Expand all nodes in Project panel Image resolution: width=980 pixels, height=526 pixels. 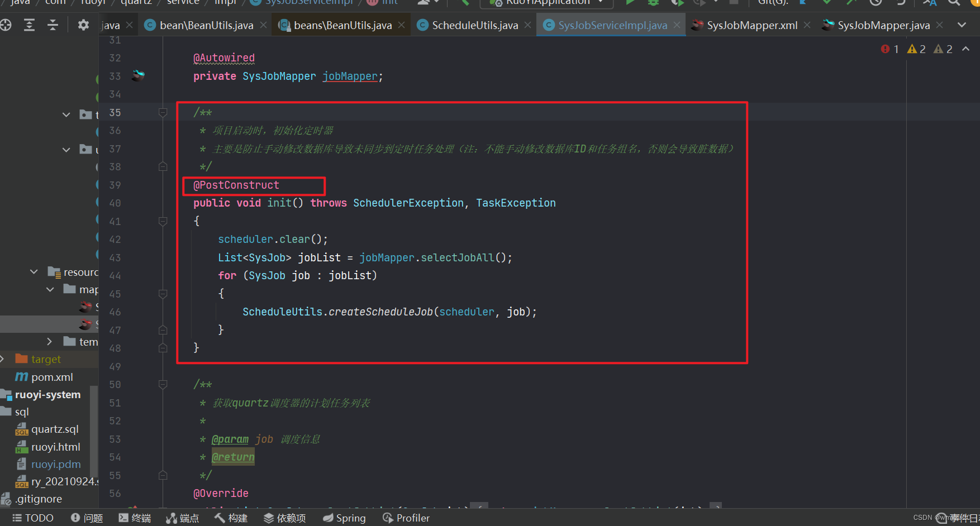coord(29,25)
